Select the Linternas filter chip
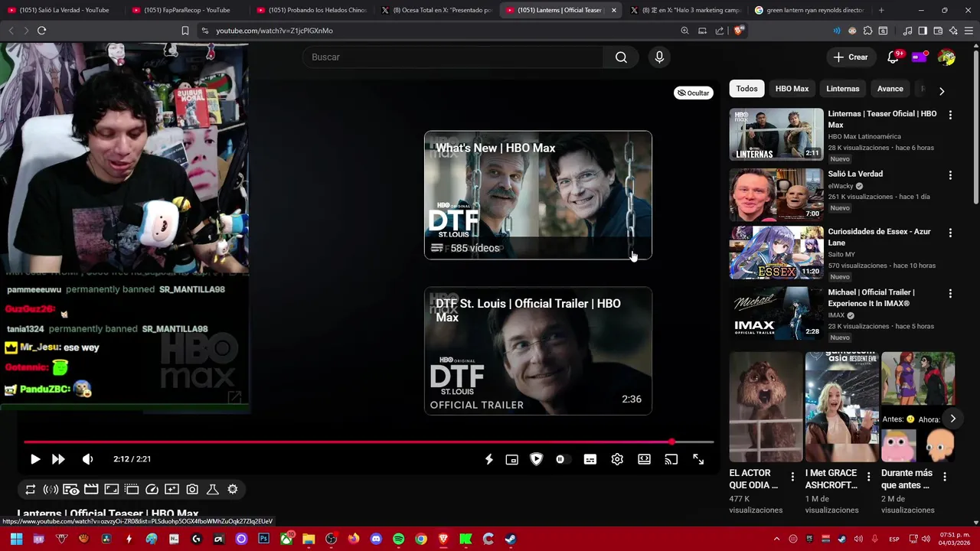 843,89
